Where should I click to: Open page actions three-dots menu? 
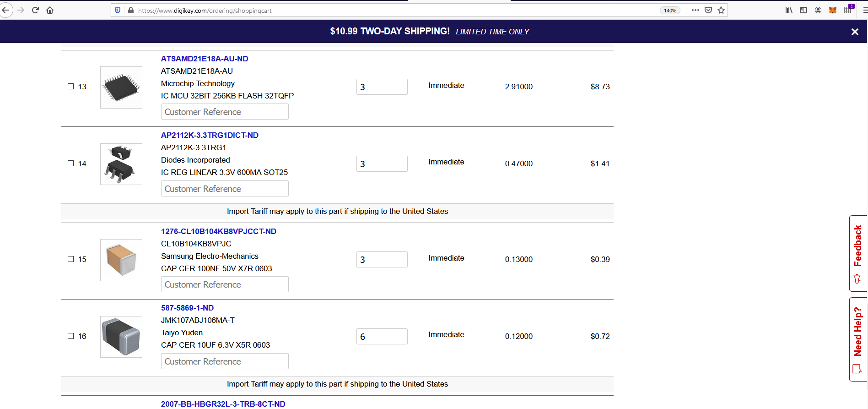(695, 10)
